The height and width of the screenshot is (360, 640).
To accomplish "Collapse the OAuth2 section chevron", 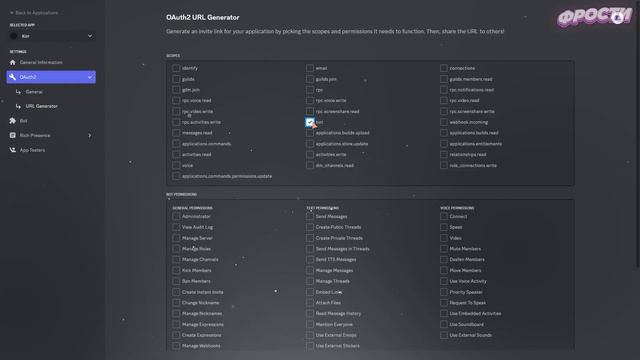I will (90, 77).
